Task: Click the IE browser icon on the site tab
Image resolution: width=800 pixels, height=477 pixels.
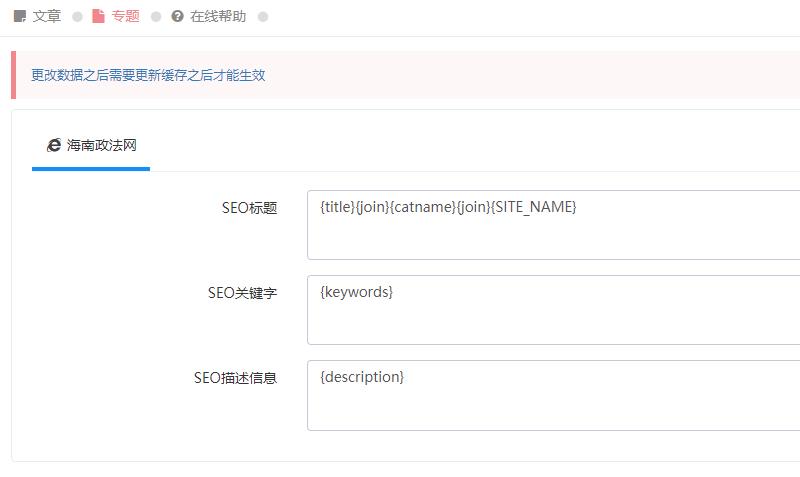Action: 54,145
